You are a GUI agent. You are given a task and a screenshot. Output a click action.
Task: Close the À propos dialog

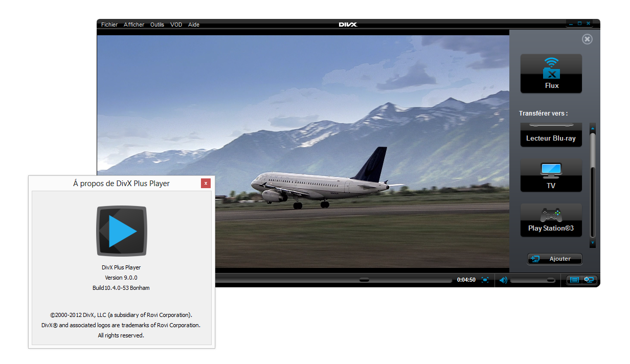coord(206,183)
